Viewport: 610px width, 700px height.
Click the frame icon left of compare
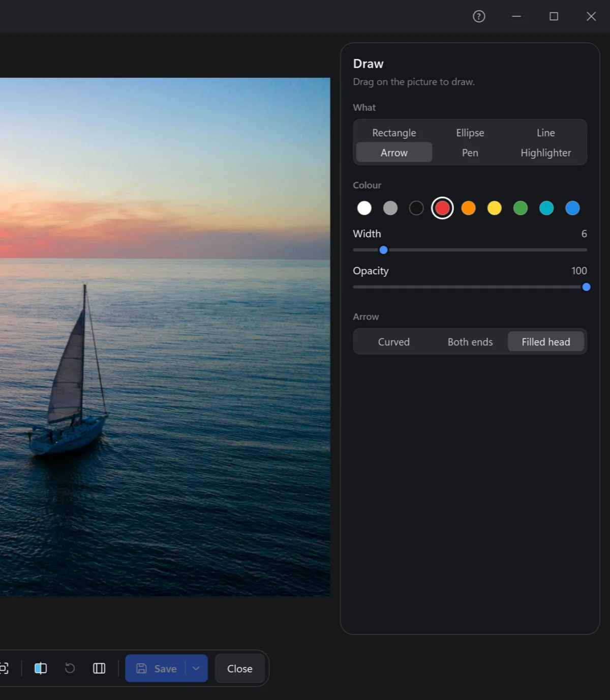pos(4,668)
